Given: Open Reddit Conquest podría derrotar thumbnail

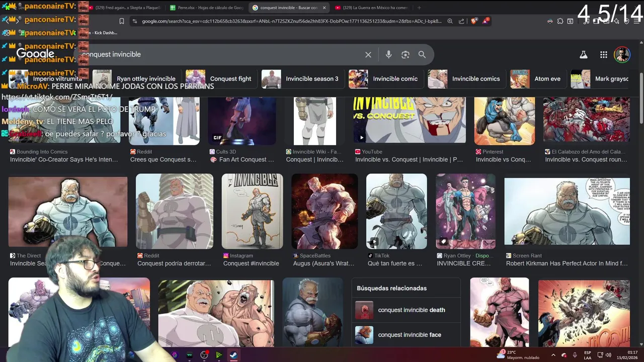Looking at the screenshot, I should (x=175, y=211).
